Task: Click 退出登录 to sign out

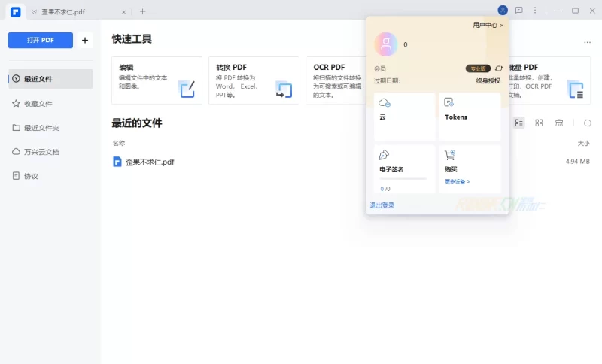Action: (382, 205)
